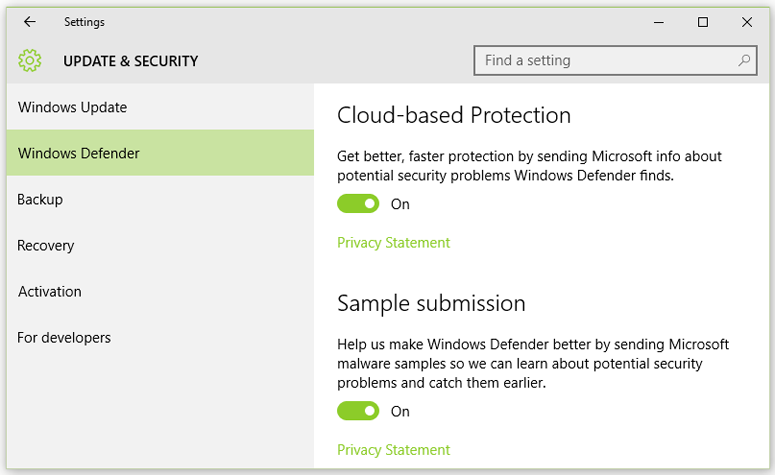The image size is (775, 475).
Task: Minimize the Settings window
Action: click(x=659, y=22)
